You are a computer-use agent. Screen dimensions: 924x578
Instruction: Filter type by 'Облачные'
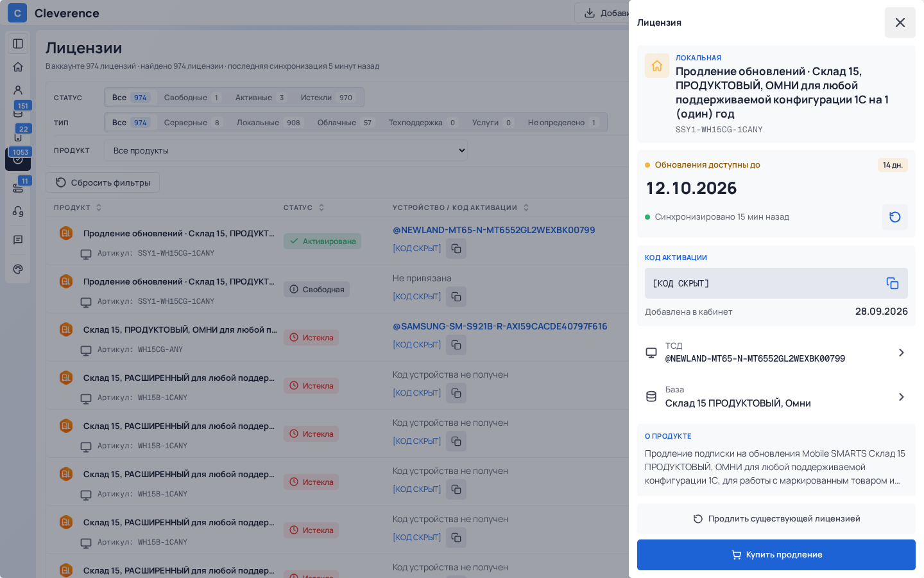coord(345,123)
